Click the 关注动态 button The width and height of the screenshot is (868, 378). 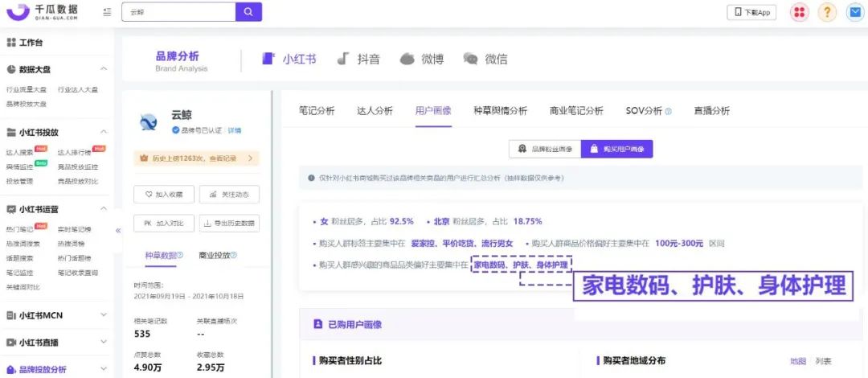point(229,195)
